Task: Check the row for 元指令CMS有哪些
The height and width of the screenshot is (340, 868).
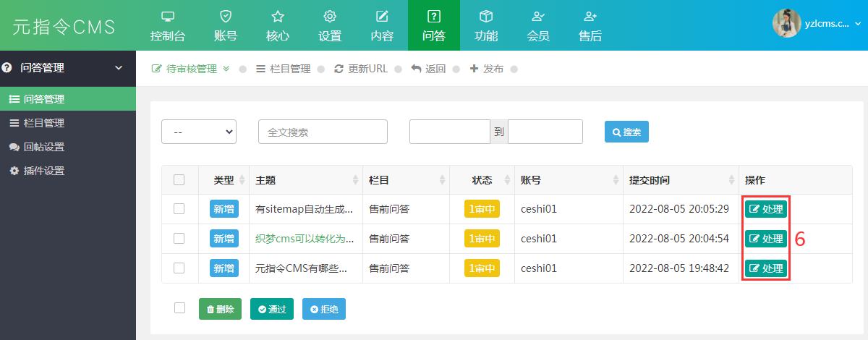Action: pyautogui.click(x=179, y=268)
